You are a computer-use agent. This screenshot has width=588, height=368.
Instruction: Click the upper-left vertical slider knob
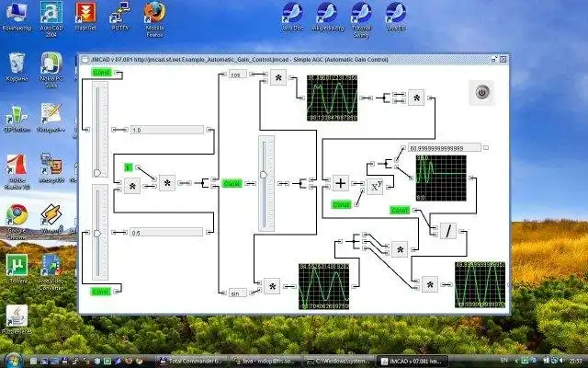pos(97,173)
